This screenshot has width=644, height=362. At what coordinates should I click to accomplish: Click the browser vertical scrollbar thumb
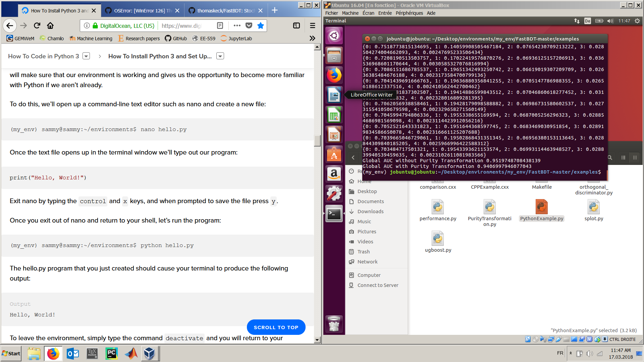[x=317, y=141]
